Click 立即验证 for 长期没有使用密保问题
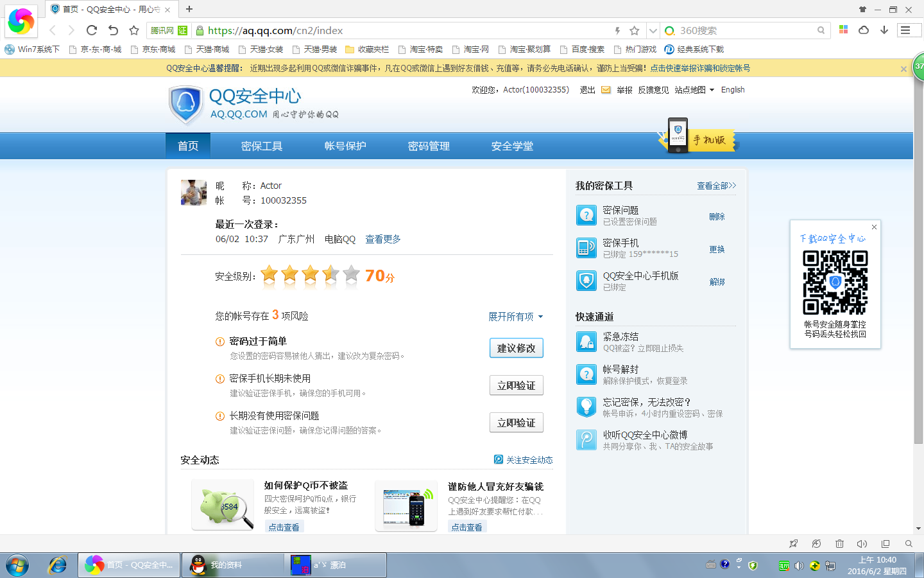 pos(517,423)
